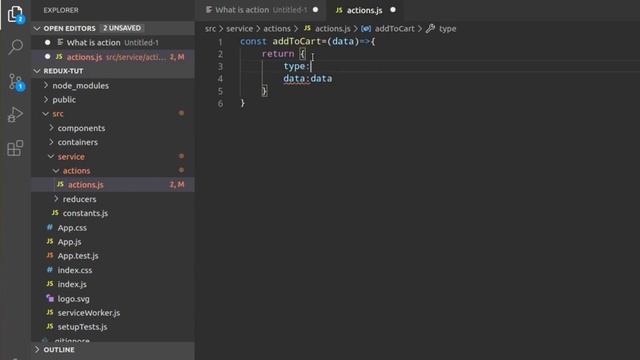This screenshot has height=360, width=640.
Task: Expand the node_modules folder
Action: point(46,85)
